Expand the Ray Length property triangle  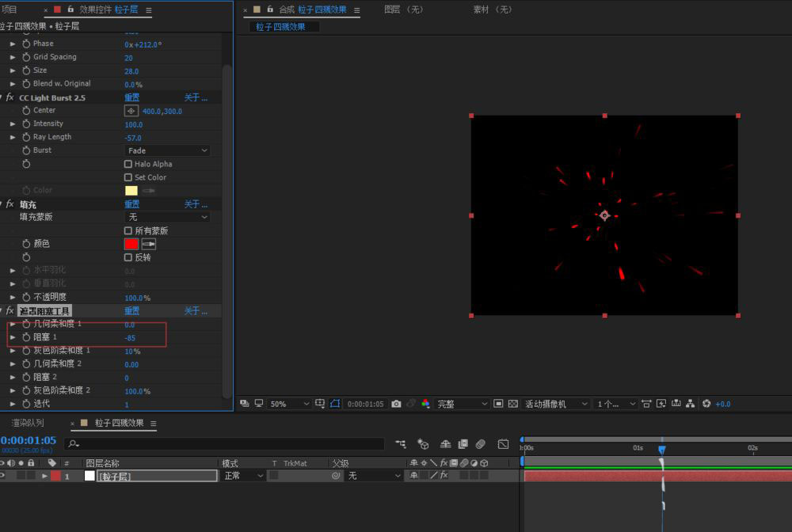click(x=13, y=137)
